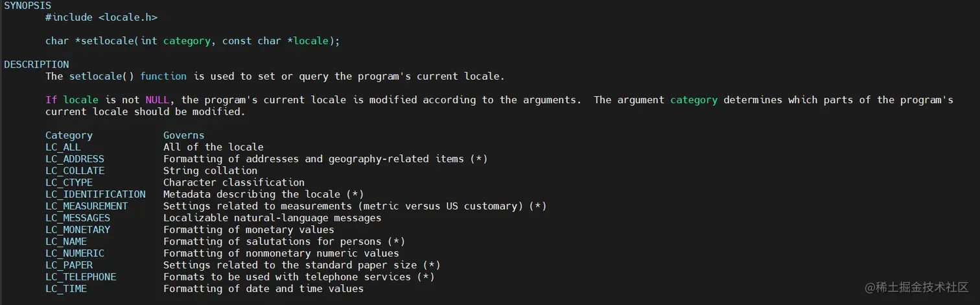Click the blue word 'function' in the description

click(163, 77)
